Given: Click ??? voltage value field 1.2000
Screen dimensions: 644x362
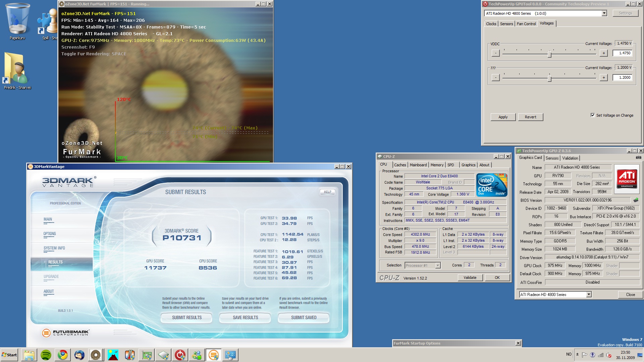Looking at the screenshot, I should (x=623, y=77).
